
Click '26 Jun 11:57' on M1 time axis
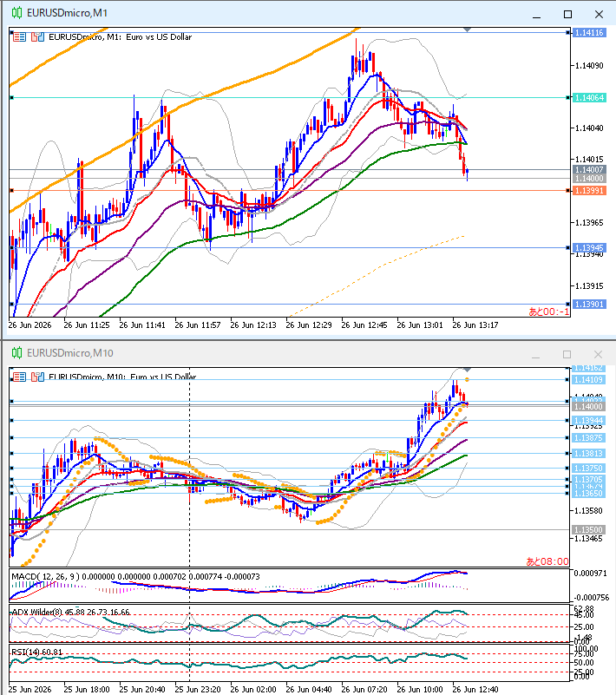[197, 325]
